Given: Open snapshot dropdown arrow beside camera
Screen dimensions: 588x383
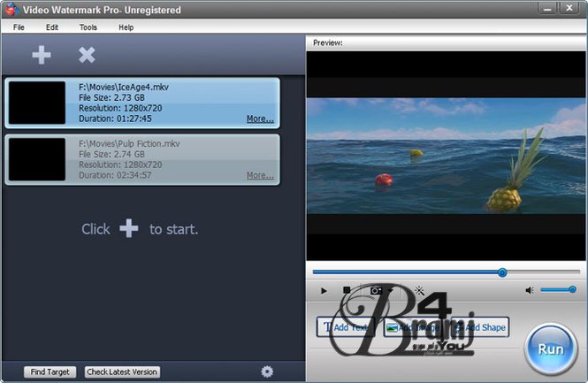Looking at the screenshot, I should 390,291.
